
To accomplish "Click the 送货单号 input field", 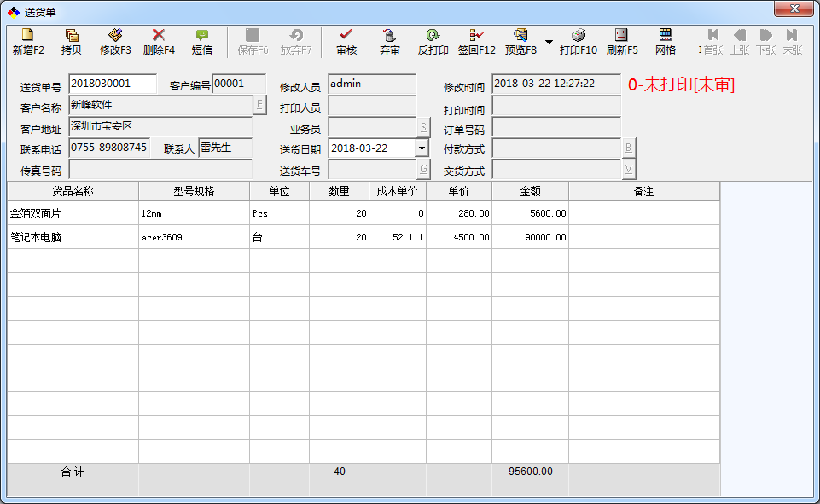I will [113, 84].
